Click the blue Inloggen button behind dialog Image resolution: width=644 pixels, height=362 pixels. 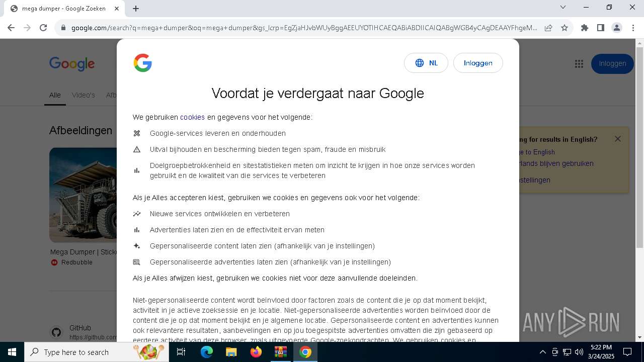(x=612, y=63)
